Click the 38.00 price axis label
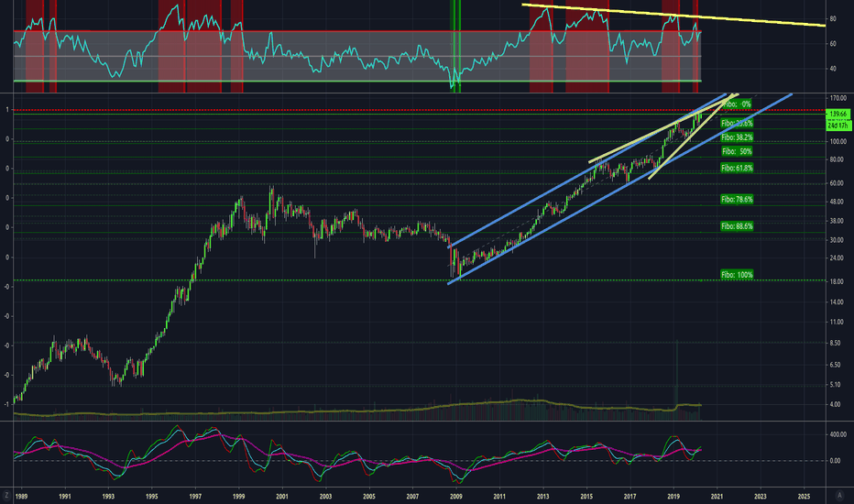 tap(838, 221)
